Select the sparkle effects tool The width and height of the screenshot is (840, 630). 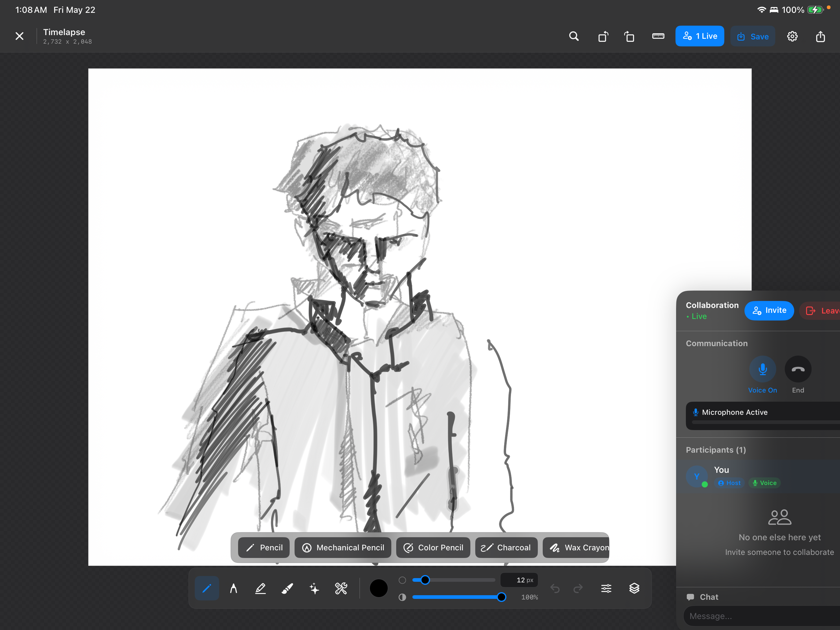click(314, 588)
